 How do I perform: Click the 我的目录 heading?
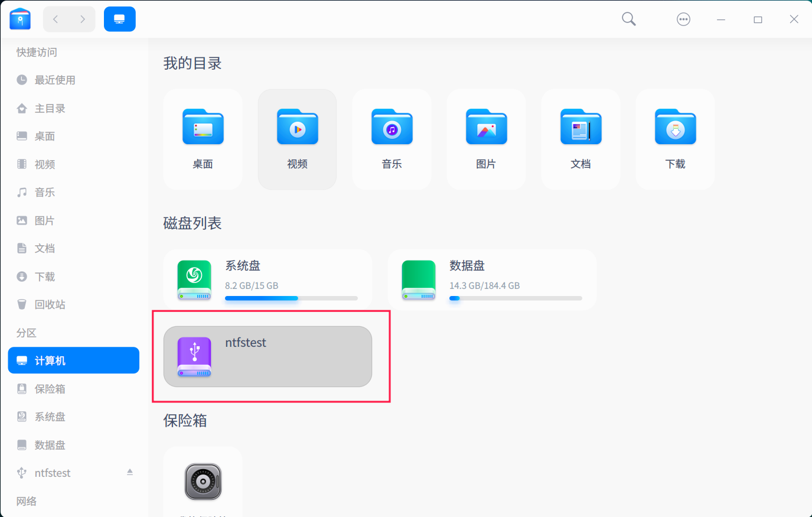193,63
